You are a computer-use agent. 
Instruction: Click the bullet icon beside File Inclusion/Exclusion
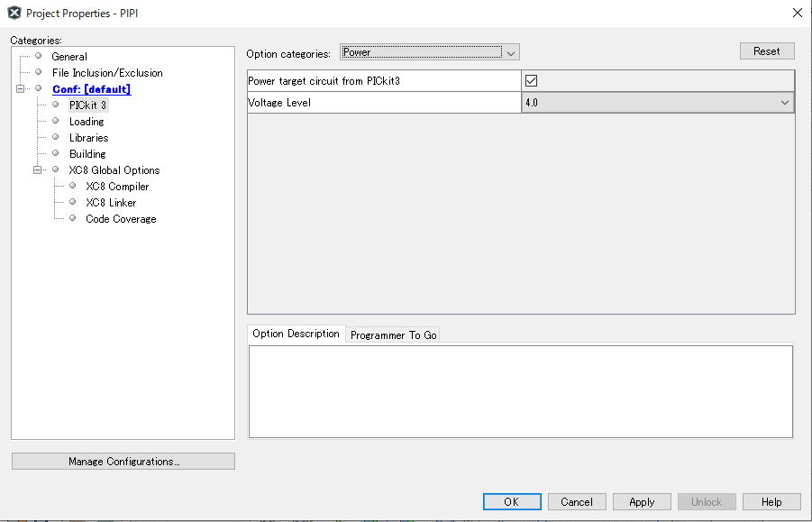point(39,71)
